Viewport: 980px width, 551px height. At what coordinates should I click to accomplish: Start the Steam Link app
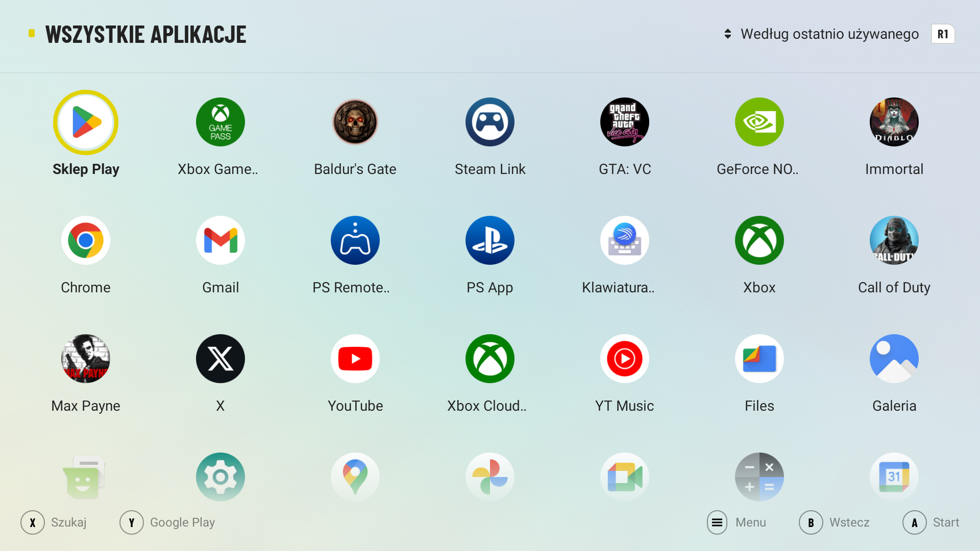[x=490, y=122]
